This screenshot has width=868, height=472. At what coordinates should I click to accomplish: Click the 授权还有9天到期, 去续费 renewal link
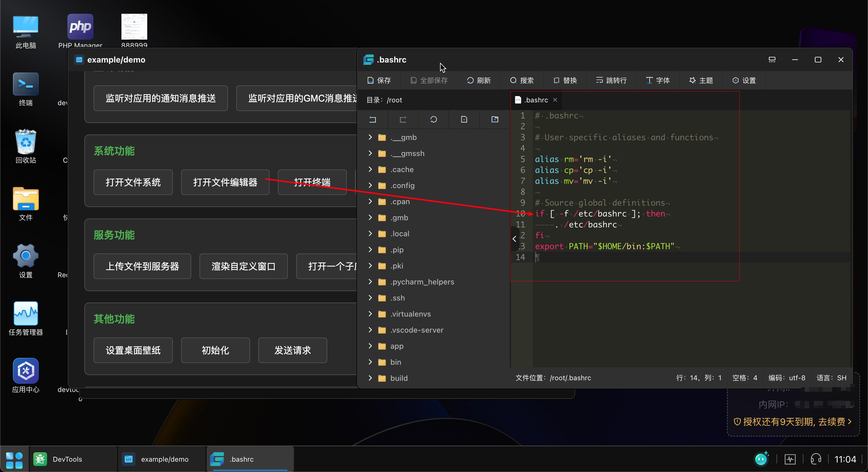point(793,422)
